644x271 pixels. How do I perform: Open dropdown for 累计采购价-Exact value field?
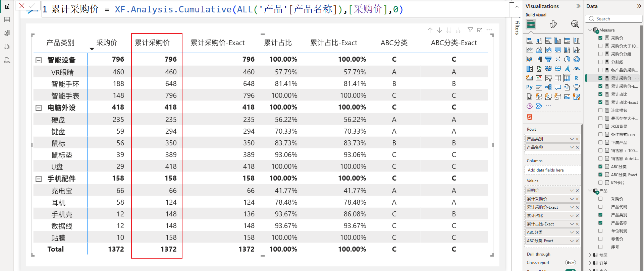[572, 207]
